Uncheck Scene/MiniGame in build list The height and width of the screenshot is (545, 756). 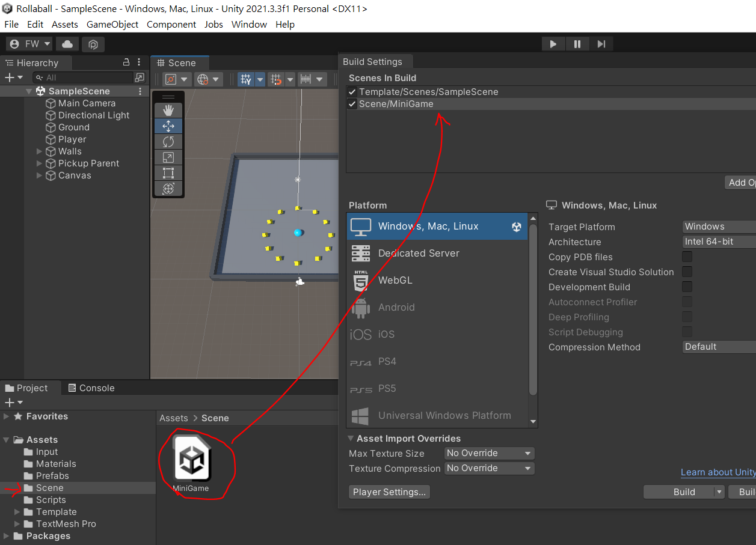pos(352,104)
